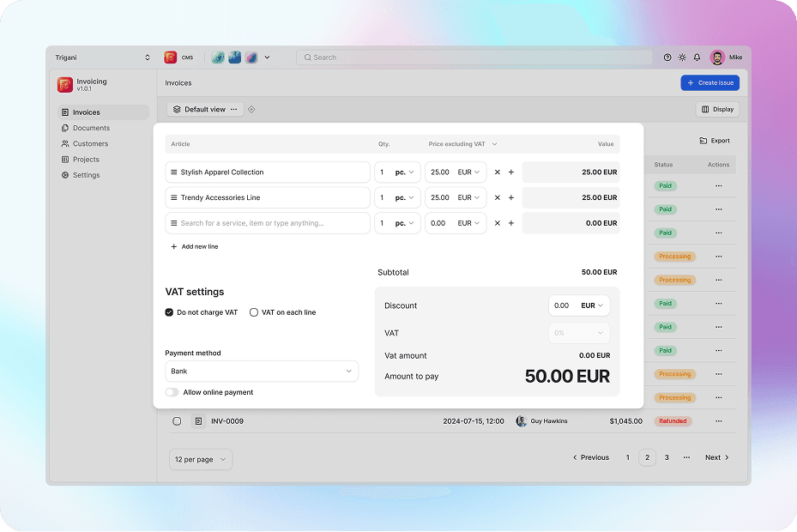This screenshot has height=532, width=797.
Task: Click the CMS app icon
Action: click(x=171, y=57)
